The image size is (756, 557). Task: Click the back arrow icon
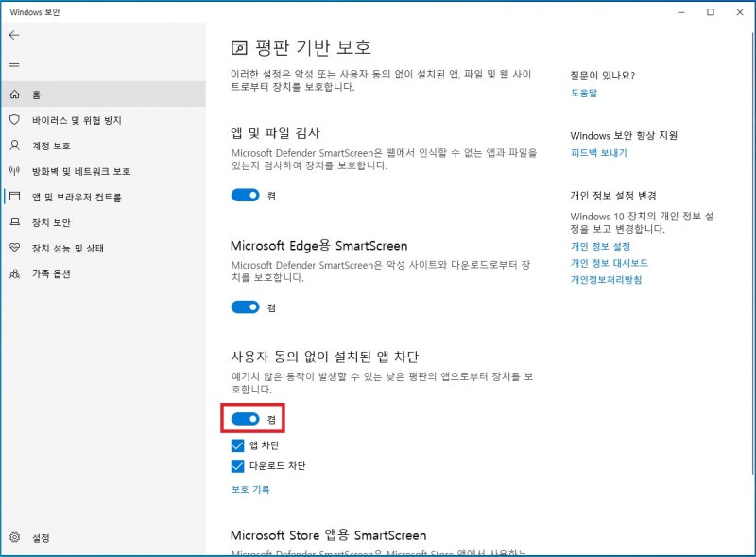pyautogui.click(x=14, y=35)
